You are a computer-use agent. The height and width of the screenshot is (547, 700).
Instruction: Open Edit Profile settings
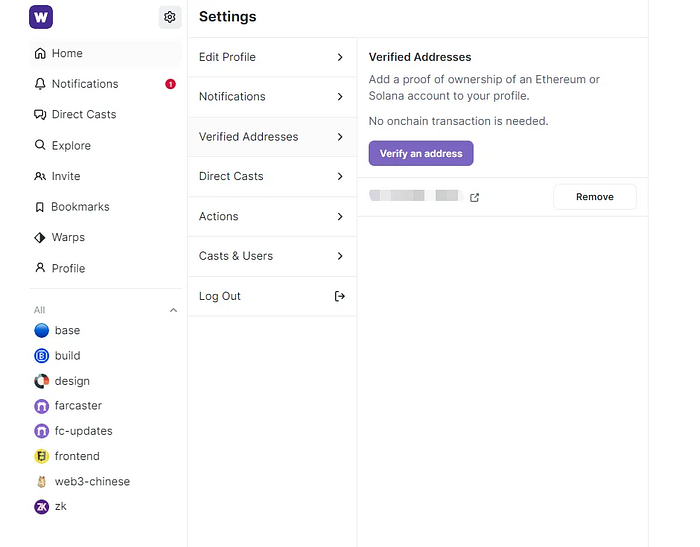[x=272, y=57]
